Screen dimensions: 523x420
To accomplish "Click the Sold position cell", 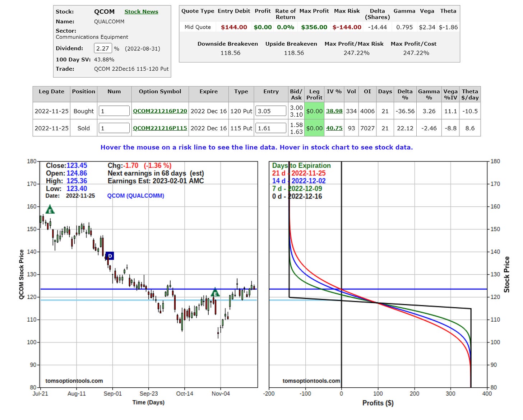I will 84,128.
